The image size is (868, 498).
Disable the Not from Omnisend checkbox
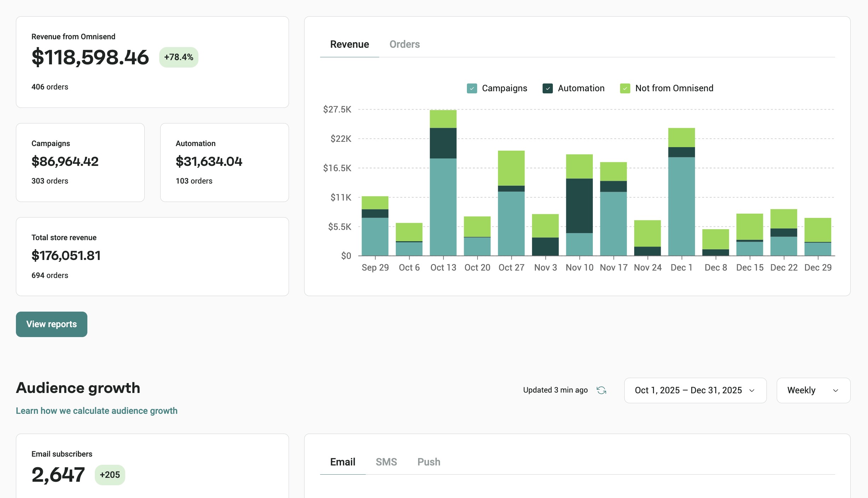tap(625, 88)
